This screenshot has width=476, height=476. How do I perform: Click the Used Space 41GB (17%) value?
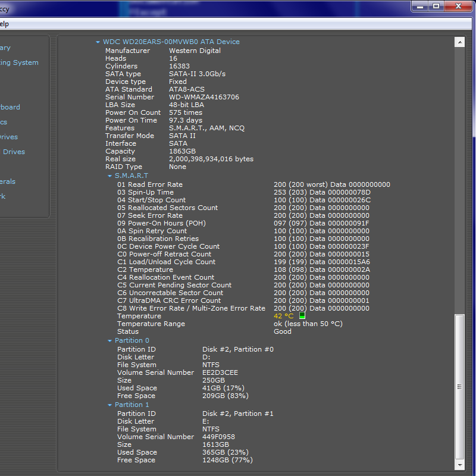(223, 389)
